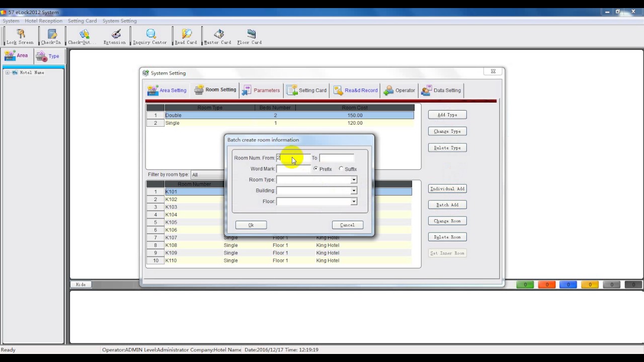This screenshot has width=644, height=362.
Task: Switch to the Area panel tab
Action: [x=18, y=56]
